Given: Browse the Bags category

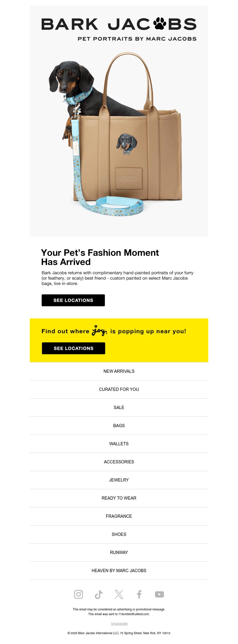Looking at the screenshot, I should [x=119, y=426].
